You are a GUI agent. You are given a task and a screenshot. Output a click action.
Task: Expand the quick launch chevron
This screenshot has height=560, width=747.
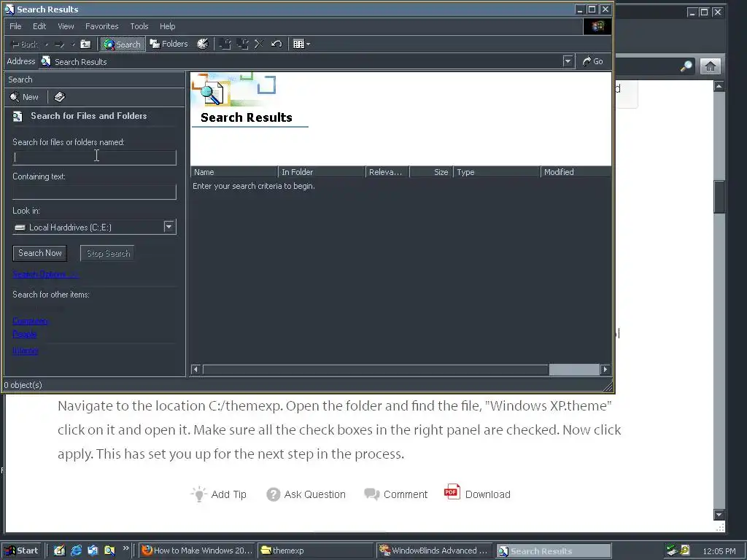[125, 548]
